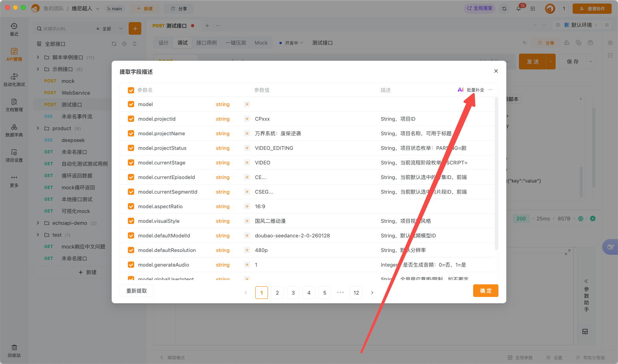Viewport: 618px width, 364px height.
Task: Confirm with the orange OK button
Action: coord(486,291)
